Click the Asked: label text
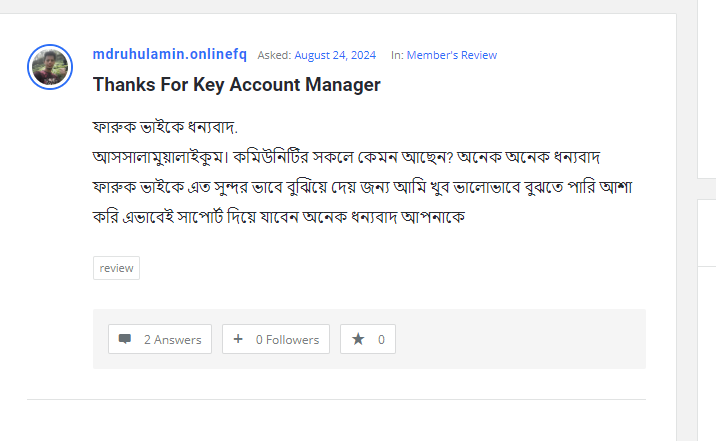716x441 pixels. coord(274,55)
